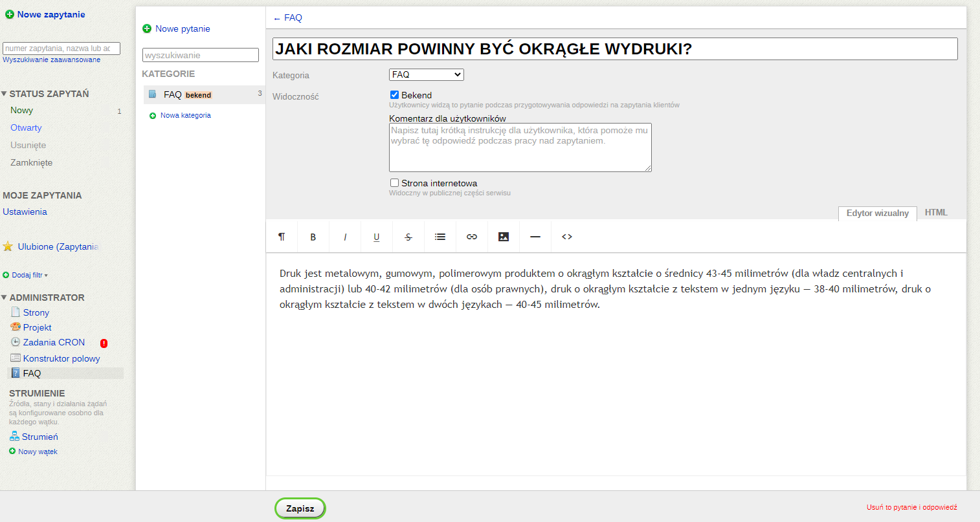This screenshot has width=980, height=522.
Task: Toggle strikethrough formatting in editor toolbar
Action: point(408,237)
